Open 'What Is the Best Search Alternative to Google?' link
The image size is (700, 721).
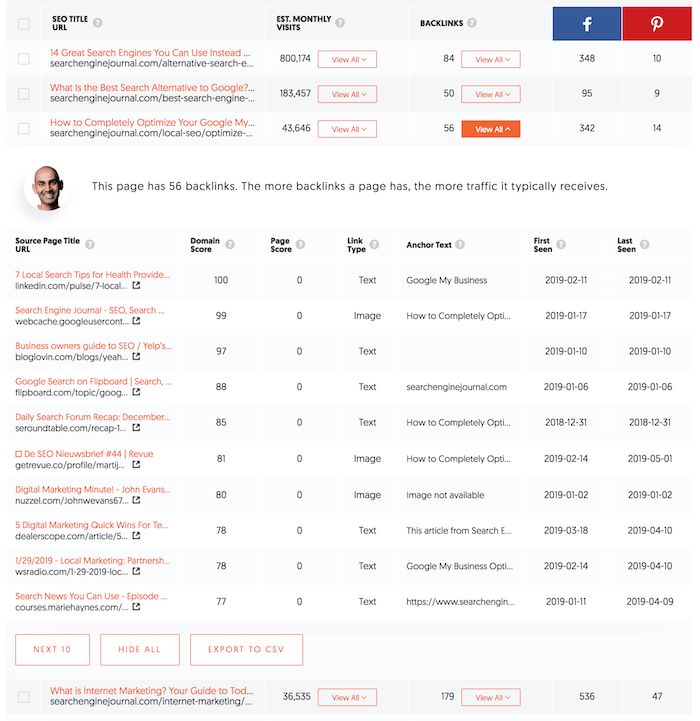coord(152,88)
